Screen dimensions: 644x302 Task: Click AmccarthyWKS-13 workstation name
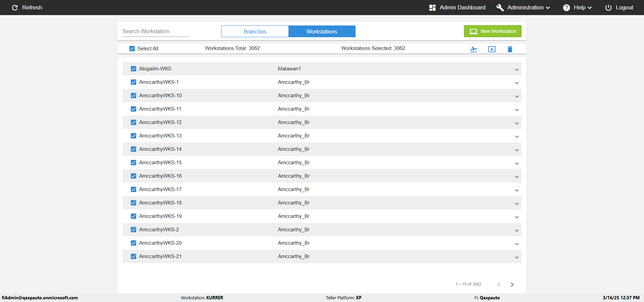click(160, 136)
